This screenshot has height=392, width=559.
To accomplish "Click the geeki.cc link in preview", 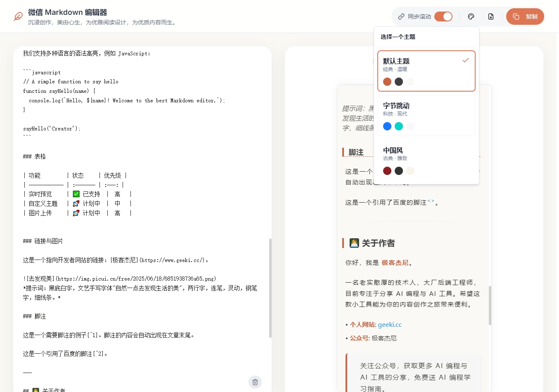I will [x=390, y=325].
